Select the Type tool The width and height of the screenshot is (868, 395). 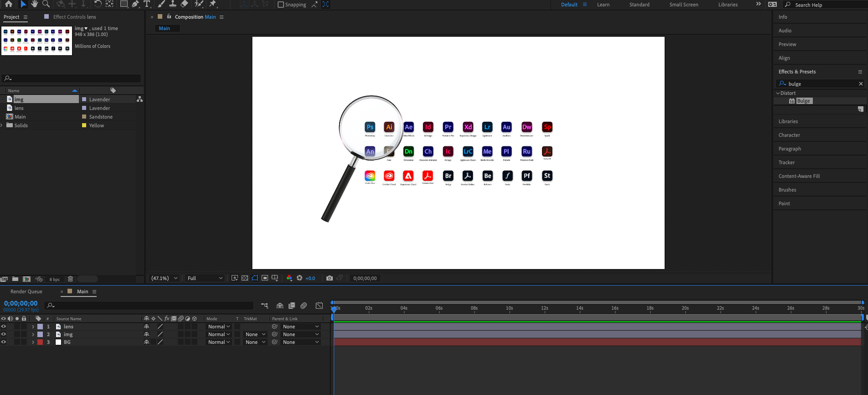147,4
